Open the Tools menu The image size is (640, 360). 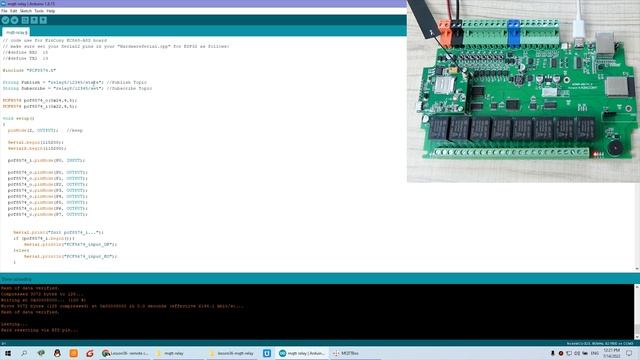(39, 11)
